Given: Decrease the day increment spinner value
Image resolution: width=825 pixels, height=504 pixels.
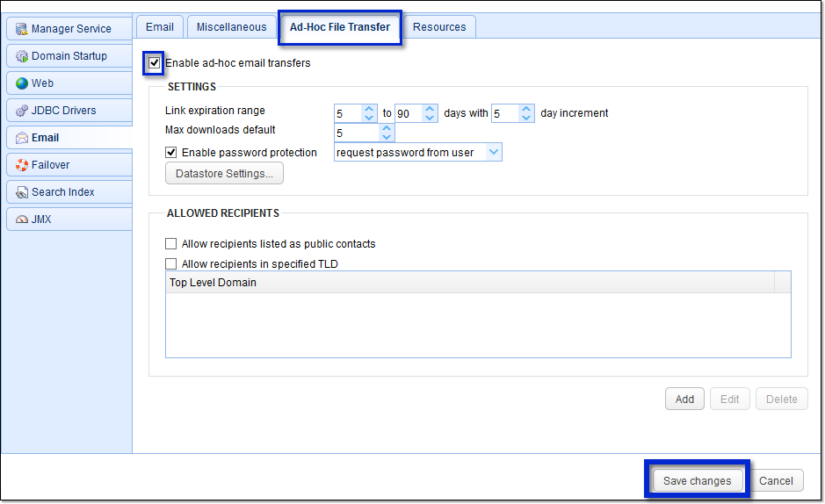Looking at the screenshot, I should coord(526,118).
